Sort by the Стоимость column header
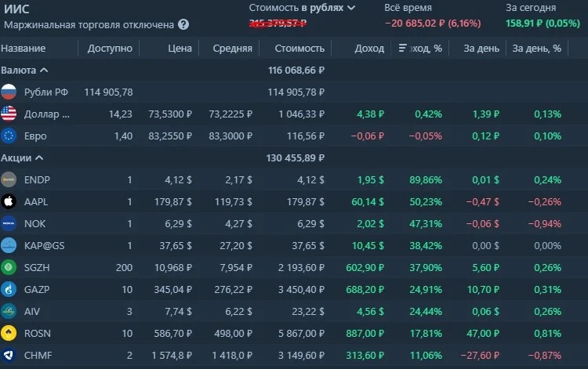This screenshot has height=369, width=588. pos(299,49)
